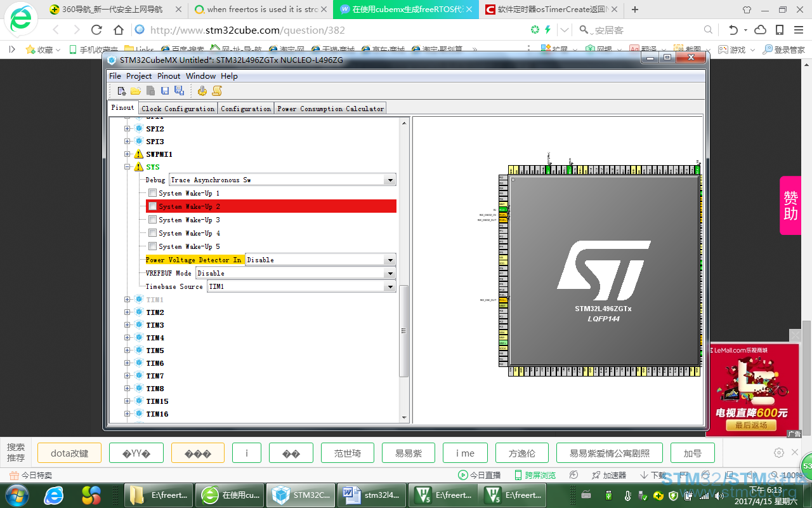The height and width of the screenshot is (508, 812).
Task: Click the browser back arrow
Action: tap(56, 30)
